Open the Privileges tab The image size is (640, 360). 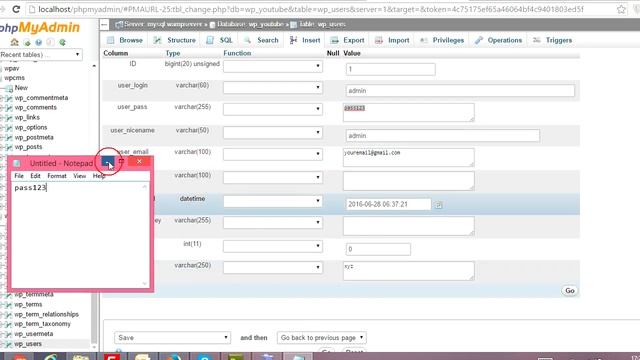pos(442,40)
